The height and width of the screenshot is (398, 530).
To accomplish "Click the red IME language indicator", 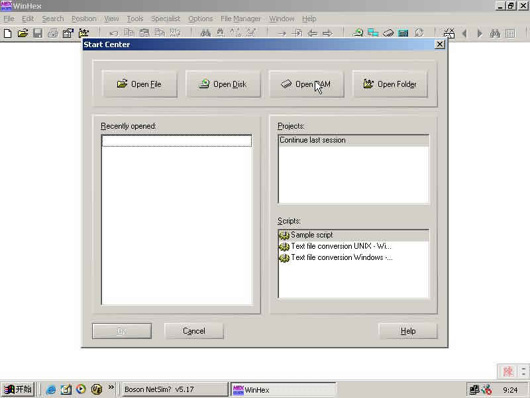I will pyautogui.click(x=508, y=371).
